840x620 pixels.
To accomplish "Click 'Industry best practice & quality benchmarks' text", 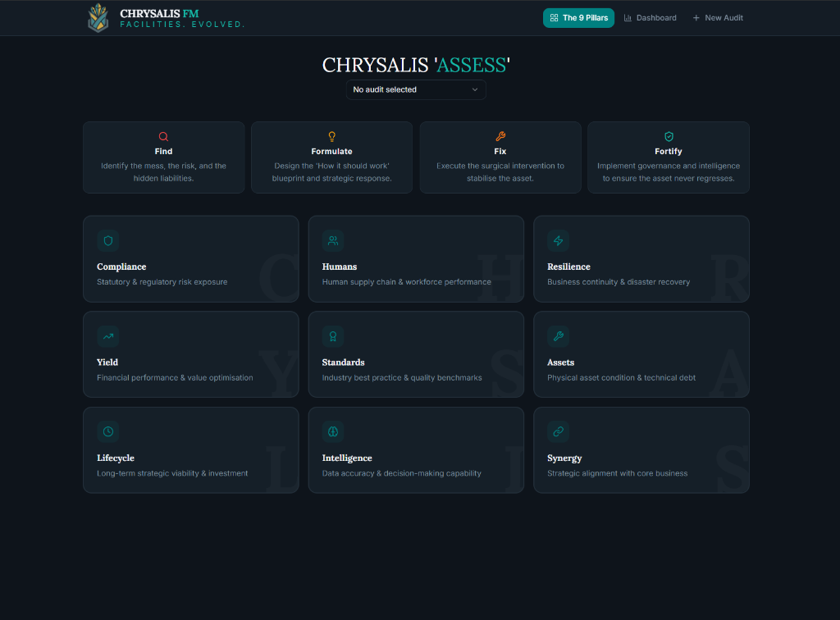I will tap(402, 378).
